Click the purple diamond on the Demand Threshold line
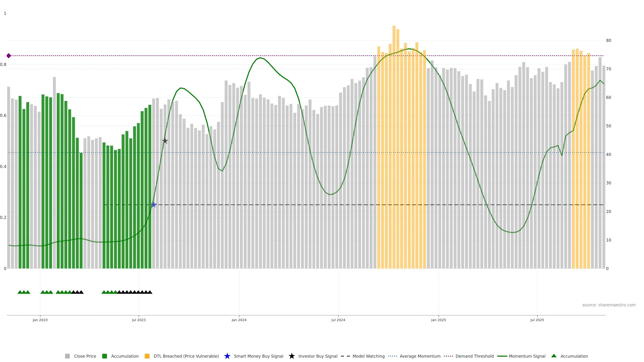Image resolution: width=644 pixels, height=362 pixels. point(9,56)
